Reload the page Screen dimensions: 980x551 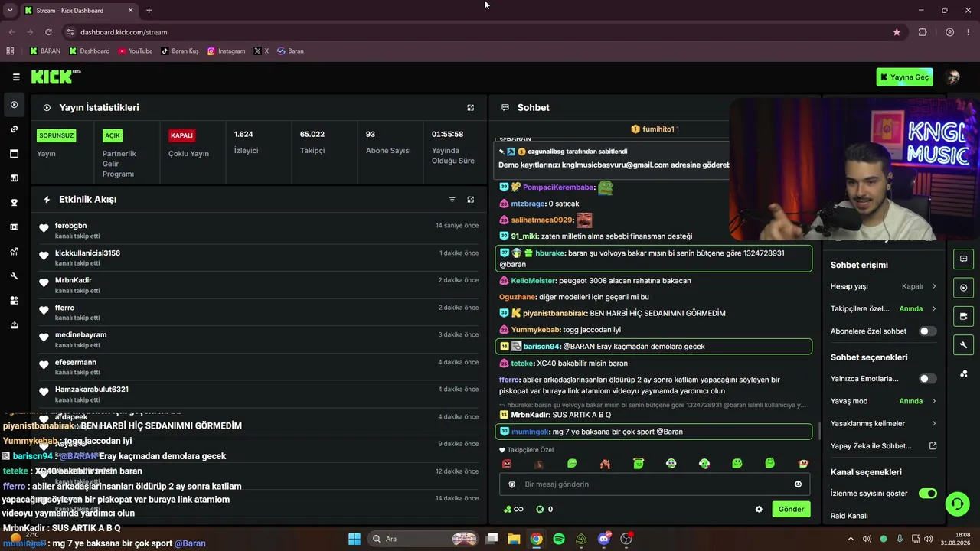[48, 32]
